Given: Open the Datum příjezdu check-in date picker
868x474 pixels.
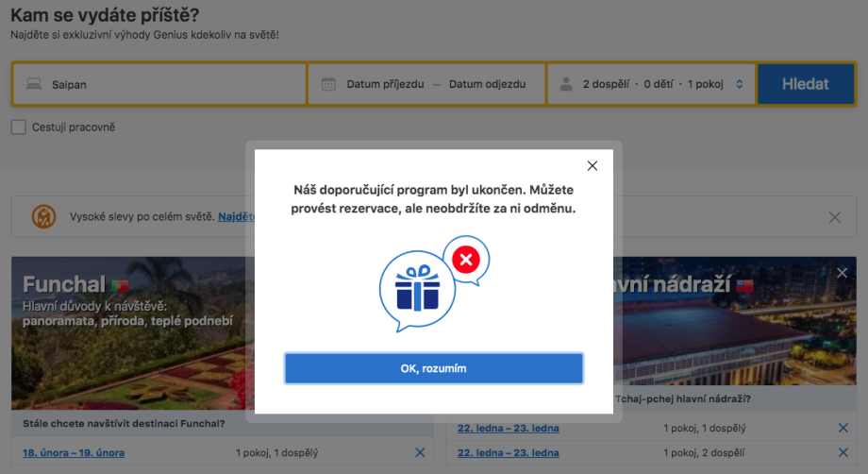Looking at the screenshot, I should (x=383, y=84).
